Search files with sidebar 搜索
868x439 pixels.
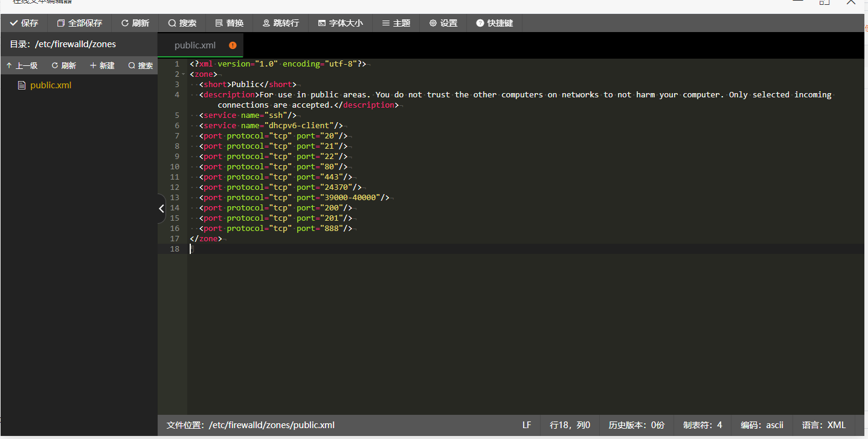(x=141, y=65)
